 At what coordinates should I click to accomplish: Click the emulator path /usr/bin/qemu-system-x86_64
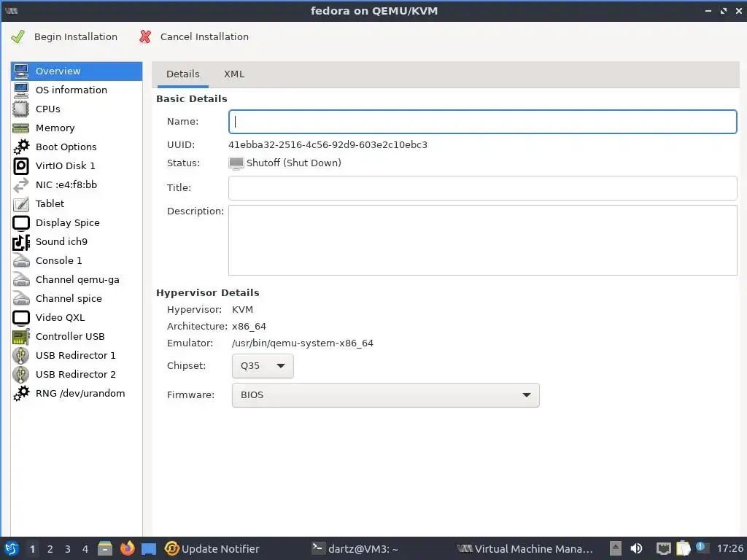click(303, 343)
